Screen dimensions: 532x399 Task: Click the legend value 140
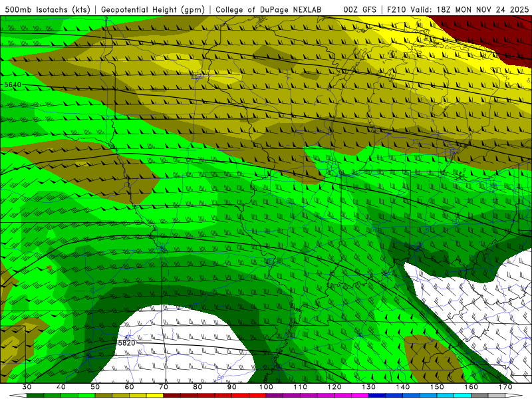403,387
